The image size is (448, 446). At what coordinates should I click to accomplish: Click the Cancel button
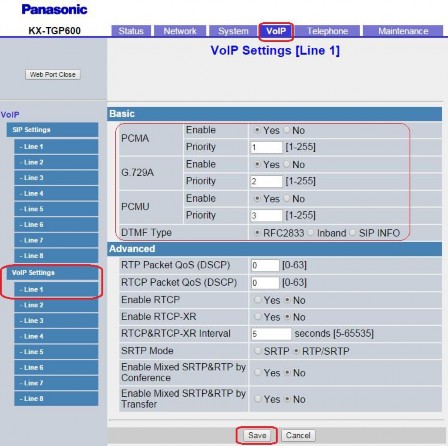coord(298,435)
